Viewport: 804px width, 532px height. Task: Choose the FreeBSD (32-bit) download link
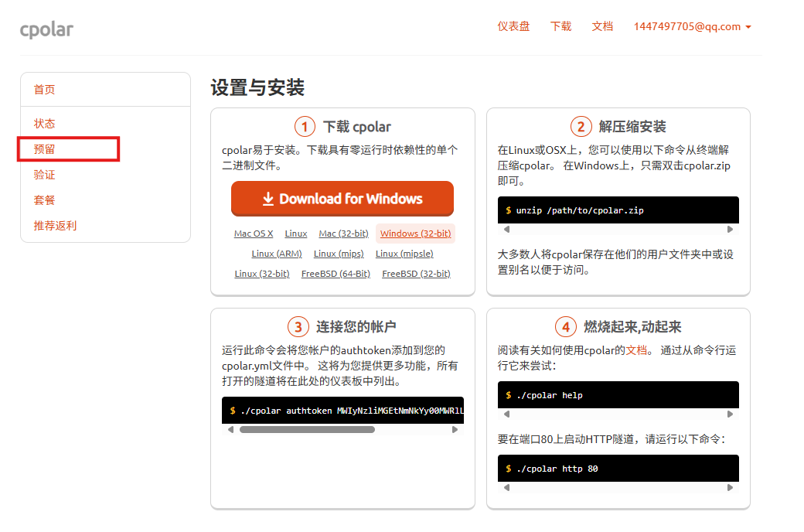tap(417, 274)
